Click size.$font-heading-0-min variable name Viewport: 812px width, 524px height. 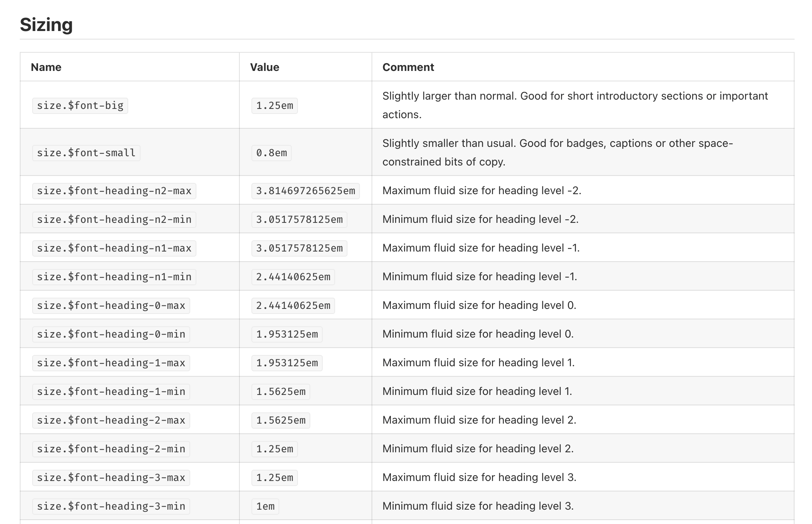111,334
